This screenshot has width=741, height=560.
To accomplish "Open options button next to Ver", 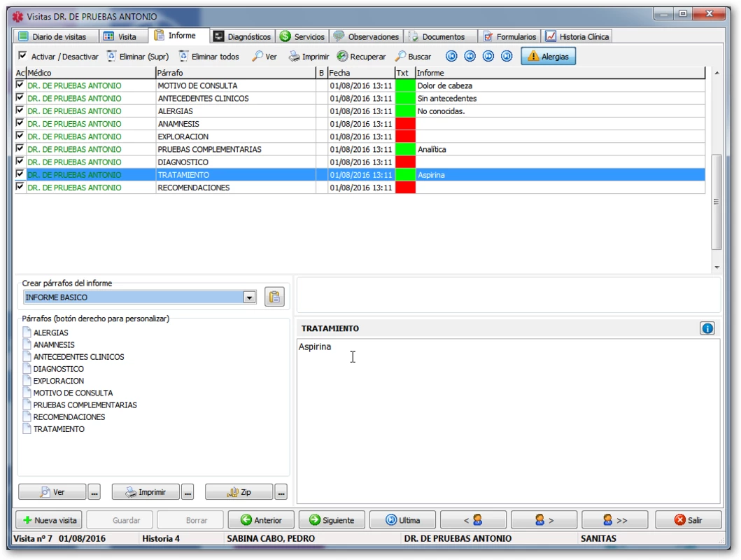I will click(x=94, y=492).
